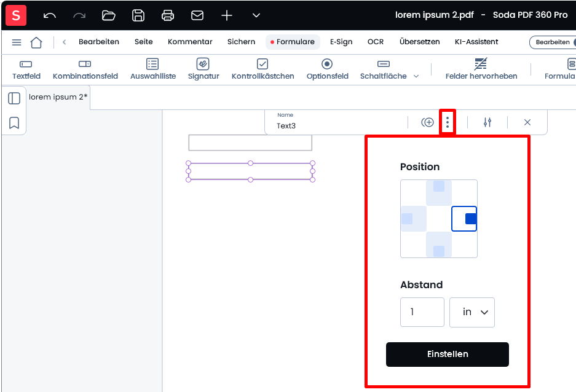Click the Einstellen button
The width and height of the screenshot is (576, 392).
(x=447, y=354)
